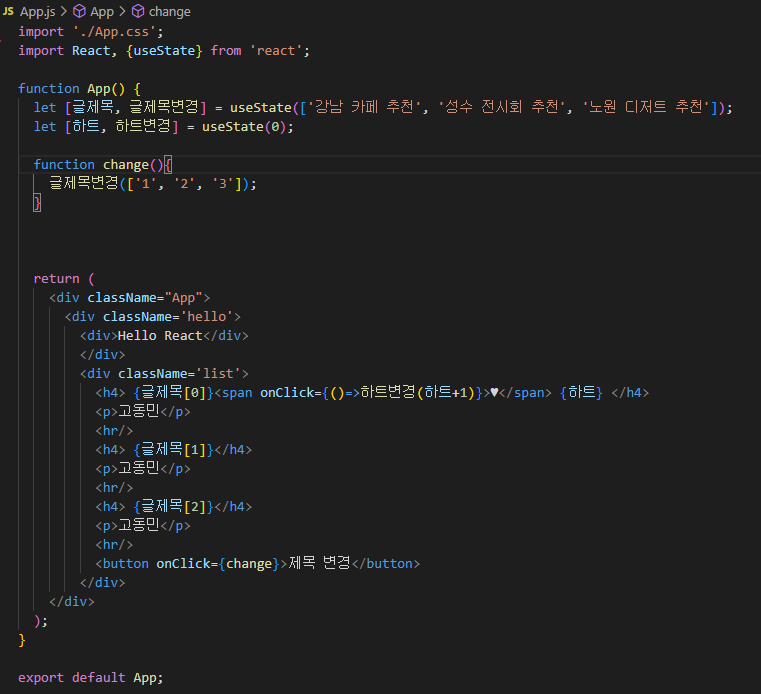The height and width of the screenshot is (694, 761).
Task: Click the 글제목변경 setter in let declaration
Action: pos(164,107)
